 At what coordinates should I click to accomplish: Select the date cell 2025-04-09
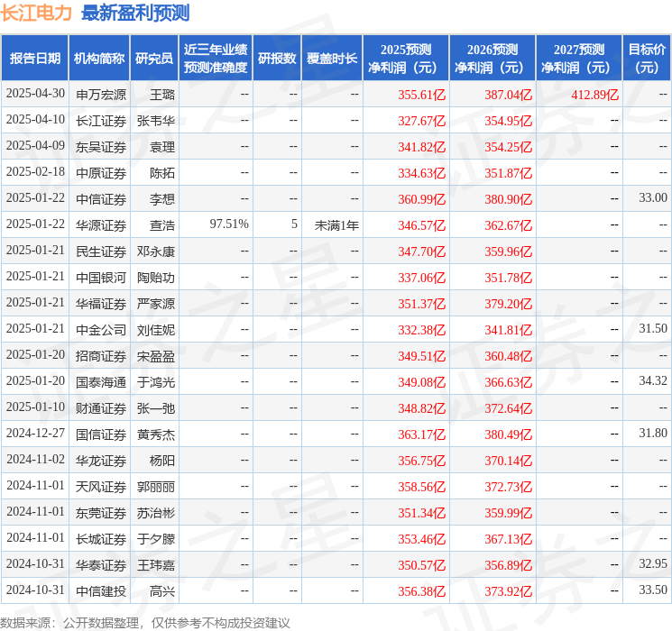(x=35, y=146)
